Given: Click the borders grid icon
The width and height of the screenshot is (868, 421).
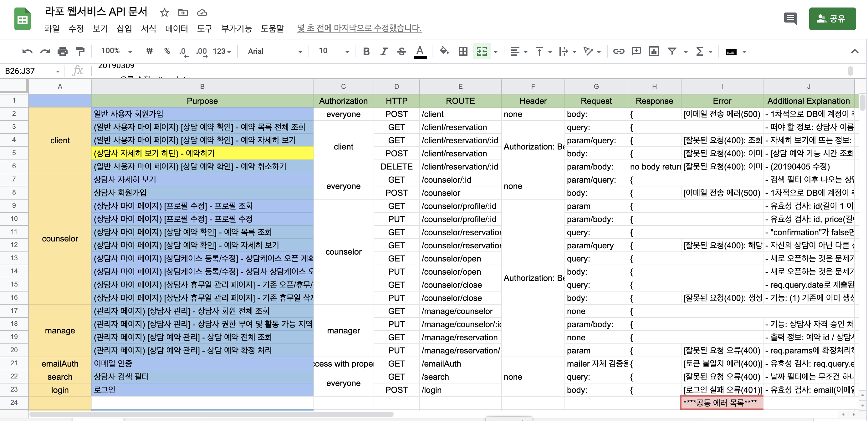Looking at the screenshot, I should pyautogui.click(x=463, y=51).
